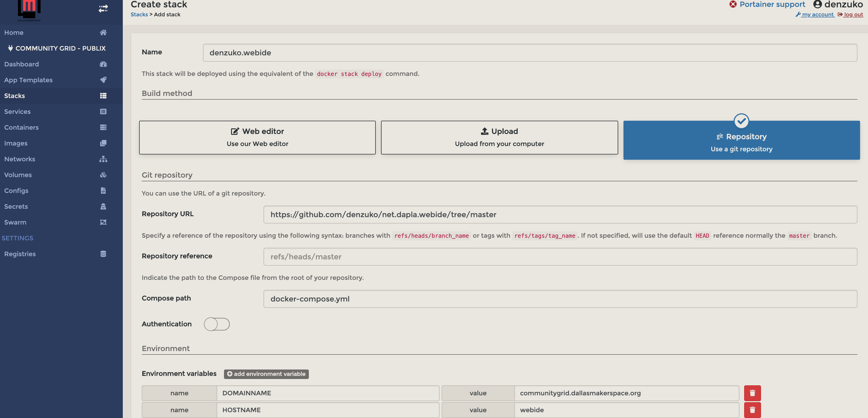Open Stacks in the sidebar

pos(14,96)
